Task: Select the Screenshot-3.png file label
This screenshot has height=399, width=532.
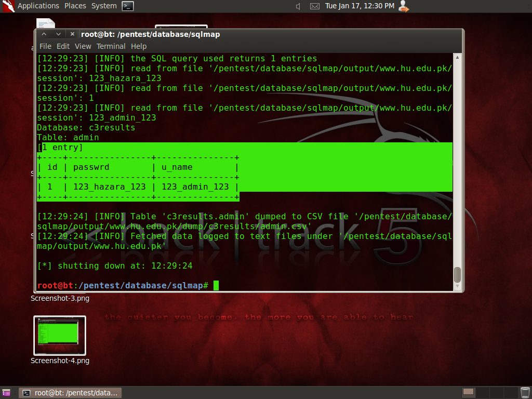Action: (x=60, y=298)
